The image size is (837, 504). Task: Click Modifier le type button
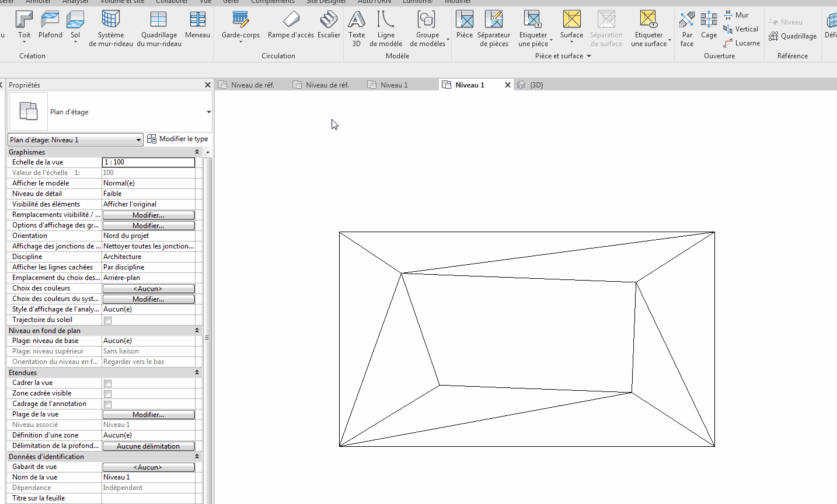pyautogui.click(x=177, y=139)
